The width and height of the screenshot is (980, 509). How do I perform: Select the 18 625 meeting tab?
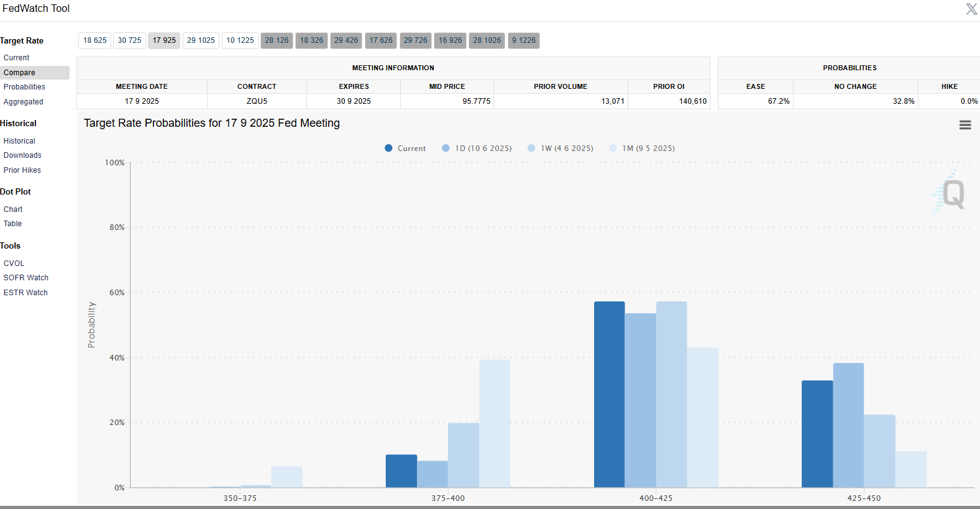coord(95,40)
